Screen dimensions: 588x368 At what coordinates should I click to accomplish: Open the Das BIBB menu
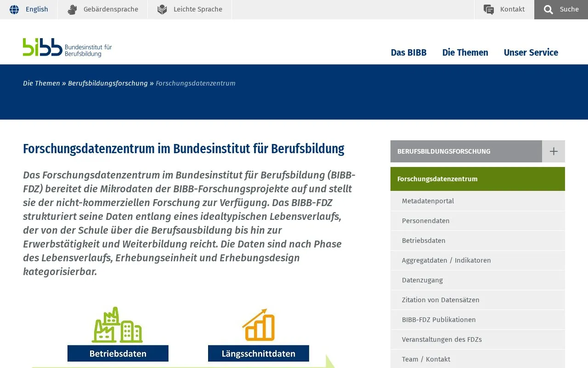[x=409, y=52]
